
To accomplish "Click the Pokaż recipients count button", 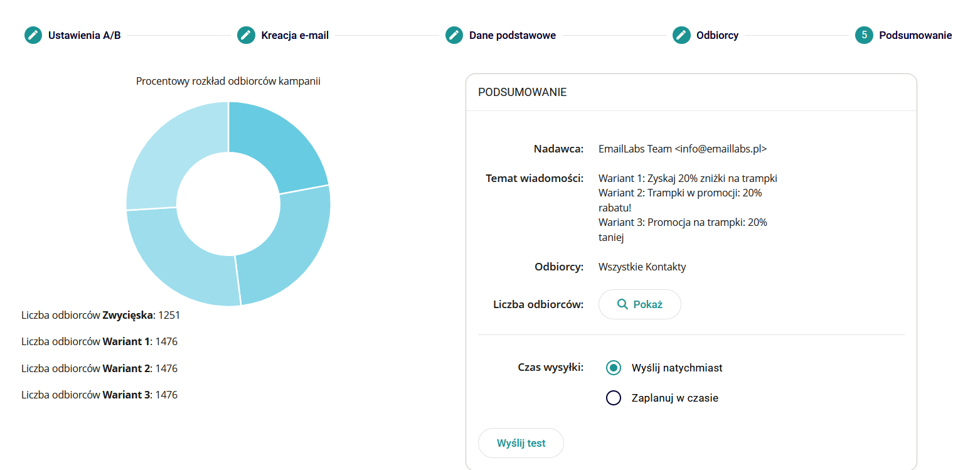I will (639, 304).
